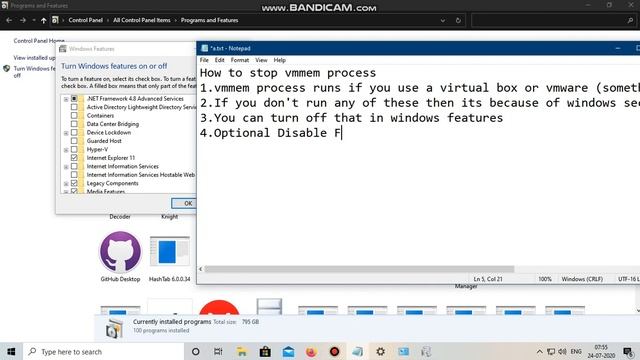Tick the Guarded Host checkbox
This screenshot has width=640, height=360.
click(x=74, y=141)
